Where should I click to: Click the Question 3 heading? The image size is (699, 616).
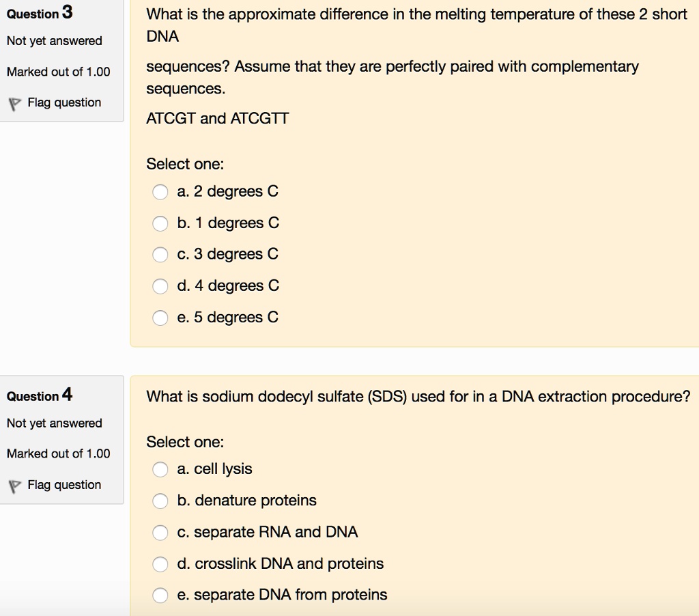(40, 13)
